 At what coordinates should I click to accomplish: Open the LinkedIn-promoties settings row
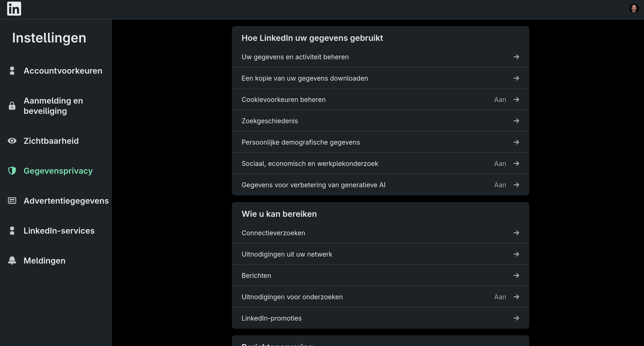point(271,318)
